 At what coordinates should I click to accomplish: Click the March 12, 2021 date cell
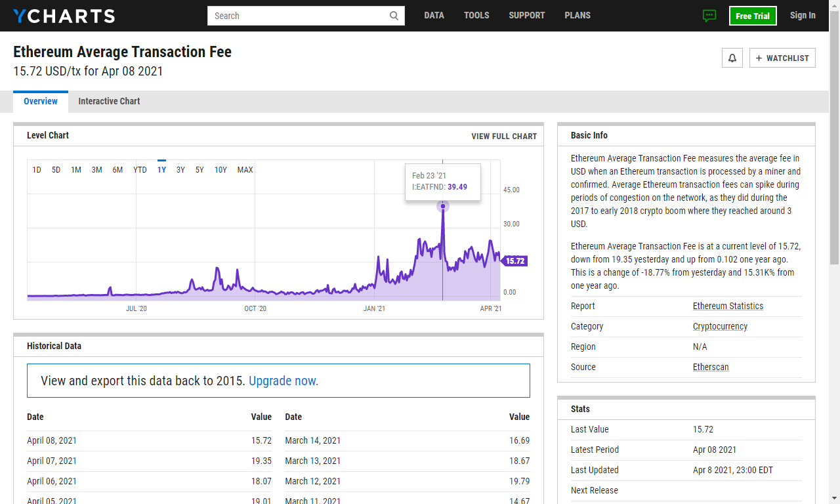(313, 482)
